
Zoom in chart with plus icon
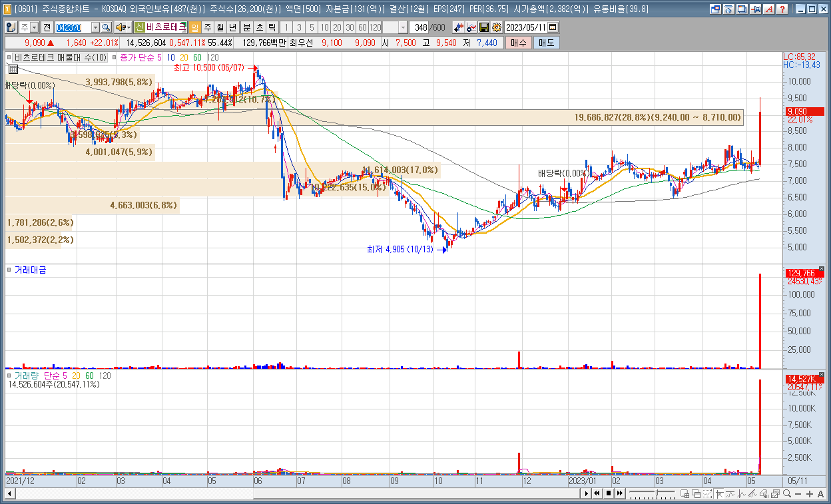click(810, 493)
